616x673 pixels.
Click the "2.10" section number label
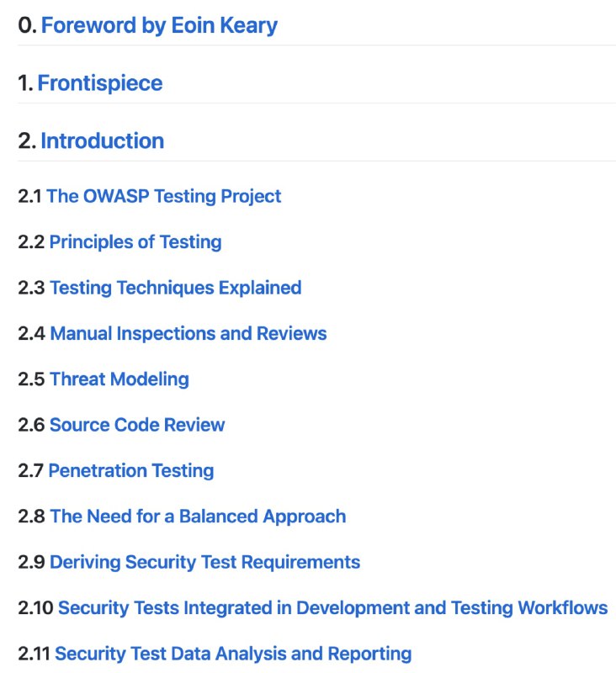pos(35,607)
